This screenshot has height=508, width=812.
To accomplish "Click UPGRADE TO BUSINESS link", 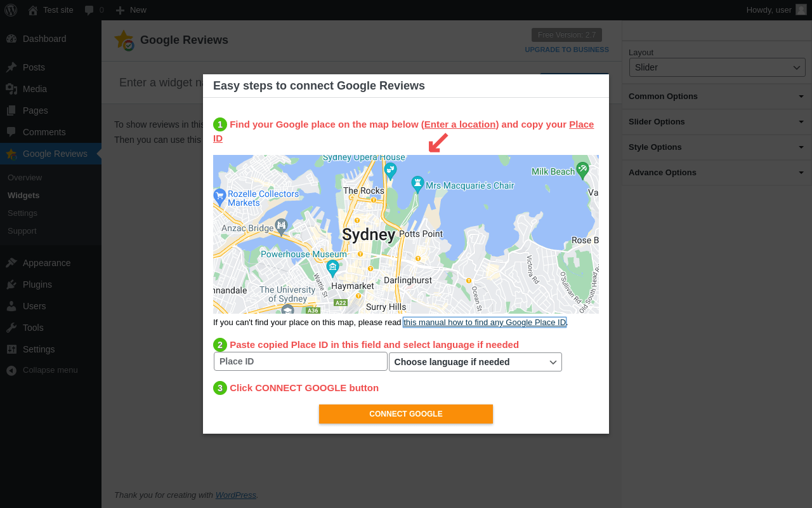I will pyautogui.click(x=566, y=50).
